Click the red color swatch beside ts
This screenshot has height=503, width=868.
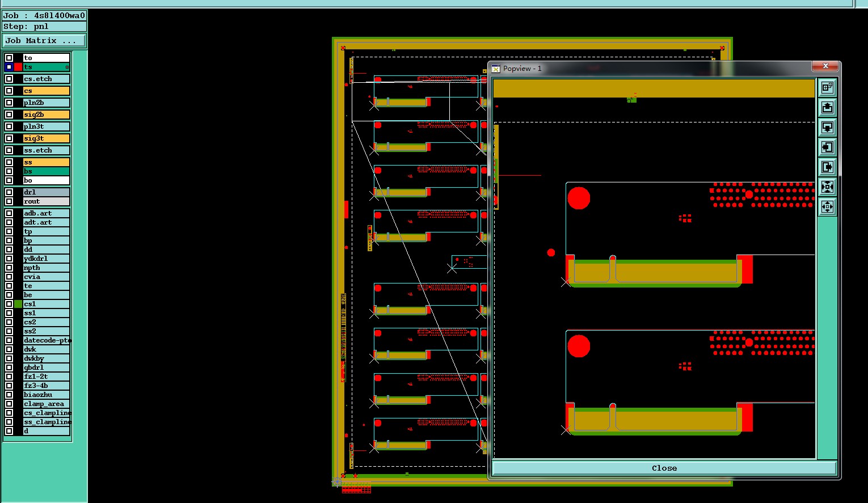18,67
